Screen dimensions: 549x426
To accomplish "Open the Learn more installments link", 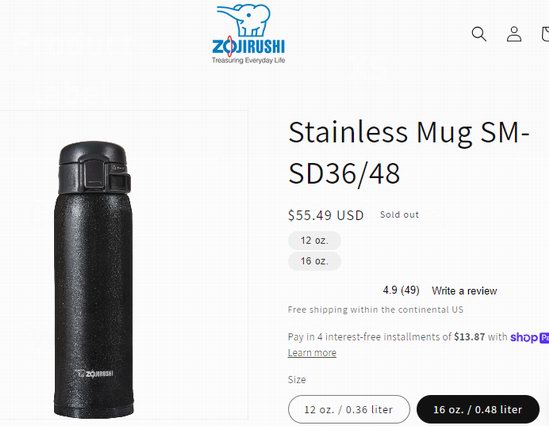I will point(312,352).
